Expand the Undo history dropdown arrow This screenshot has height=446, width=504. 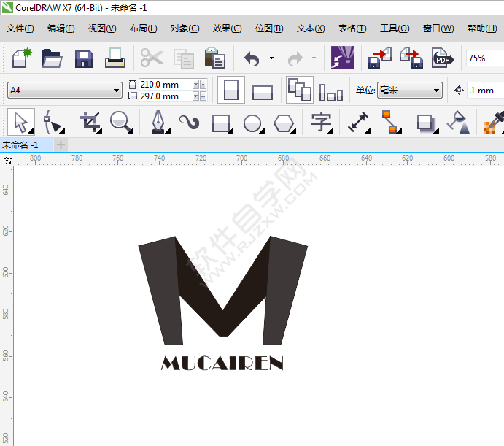click(x=271, y=58)
